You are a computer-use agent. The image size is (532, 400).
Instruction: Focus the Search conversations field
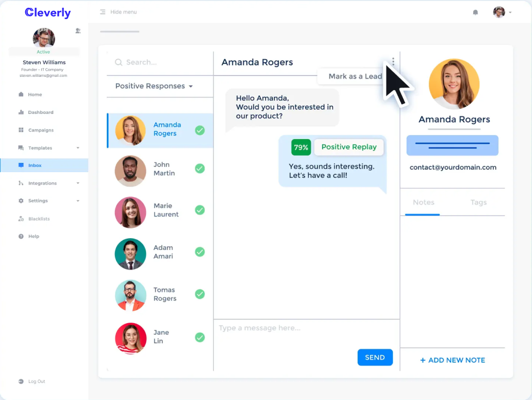point(160,62)
